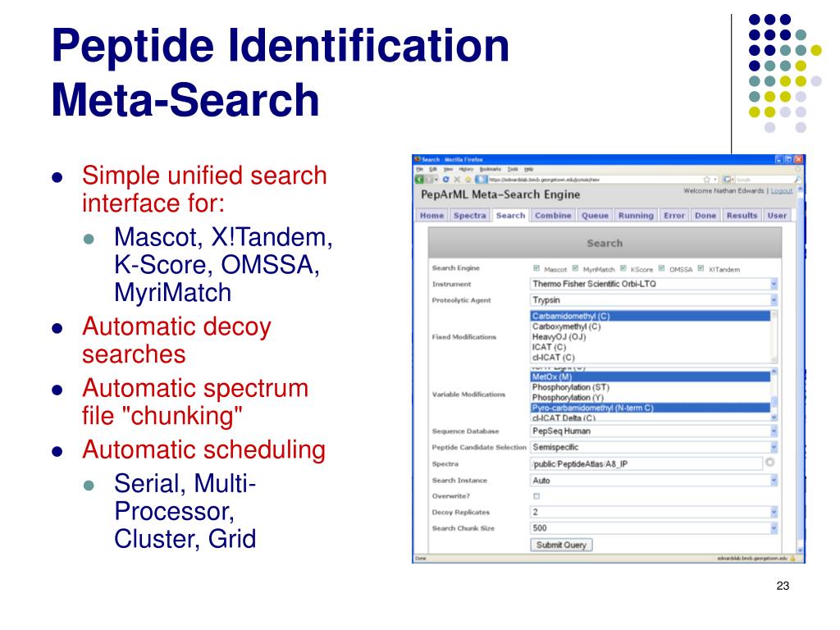Toggle the KScore search engine checkbox
The height and width of the screenshot is (630, 840).
(x=623, y=268)
